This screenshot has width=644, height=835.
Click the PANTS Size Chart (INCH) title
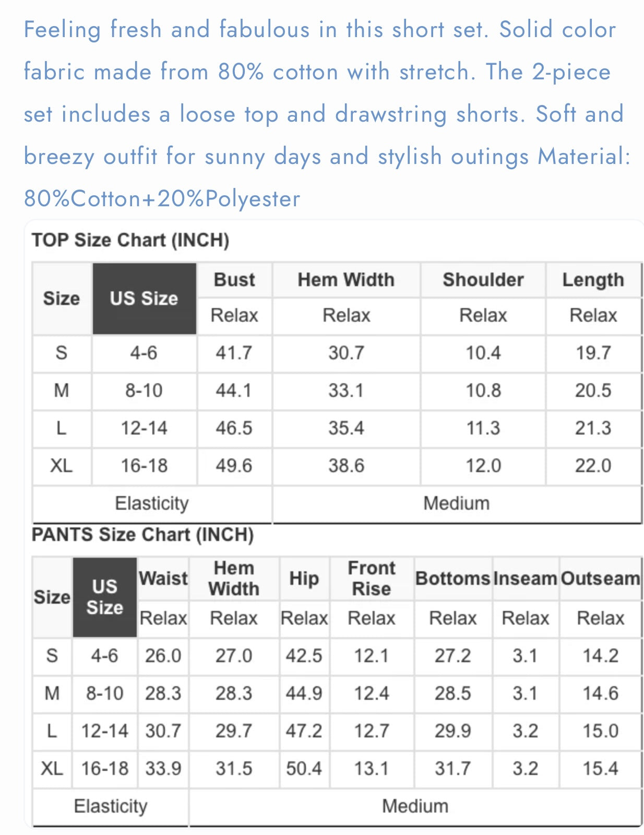point(142,535)
